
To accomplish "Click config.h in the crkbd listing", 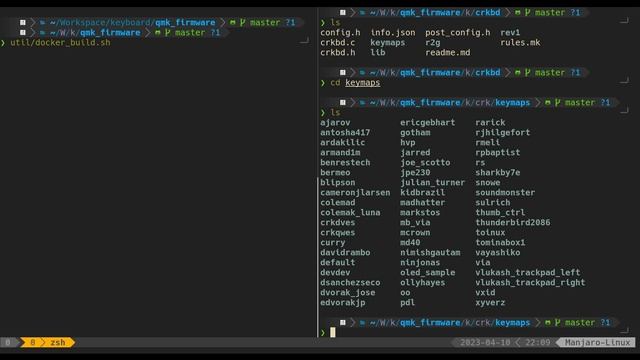I will [x=340, y=33].
